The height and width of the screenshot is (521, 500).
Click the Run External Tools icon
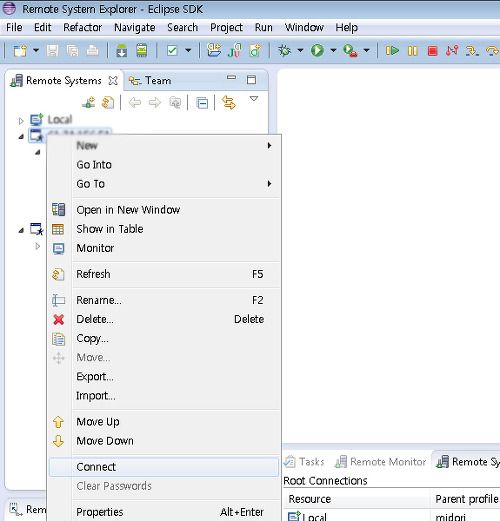[x=350, y=51]
